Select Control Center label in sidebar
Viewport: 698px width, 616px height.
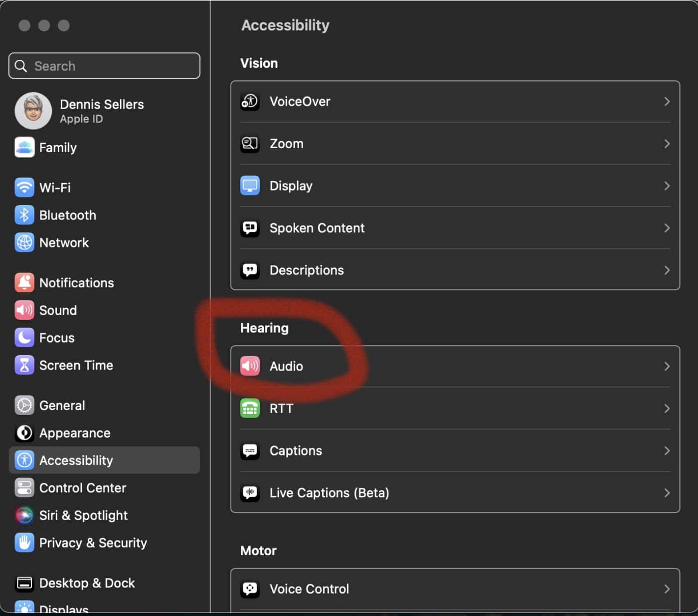[83, 487]
